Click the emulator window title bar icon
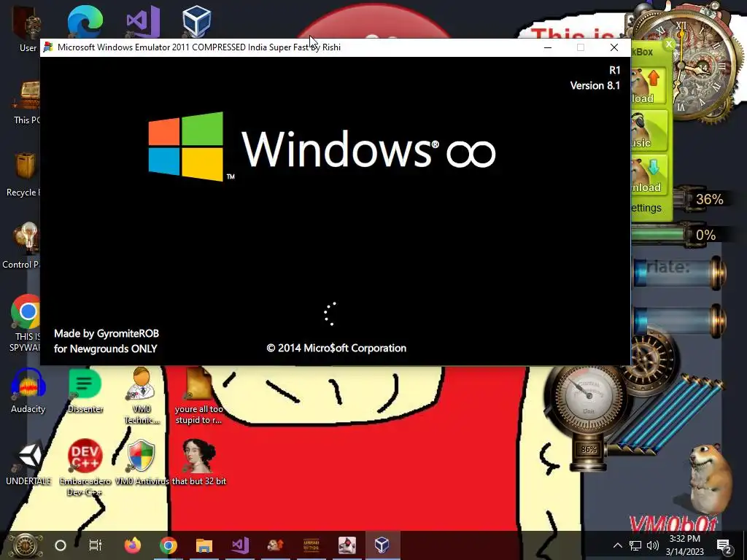The width and height of the screenshot is (747, 560). pyautogui.click(x=48, y=47)
